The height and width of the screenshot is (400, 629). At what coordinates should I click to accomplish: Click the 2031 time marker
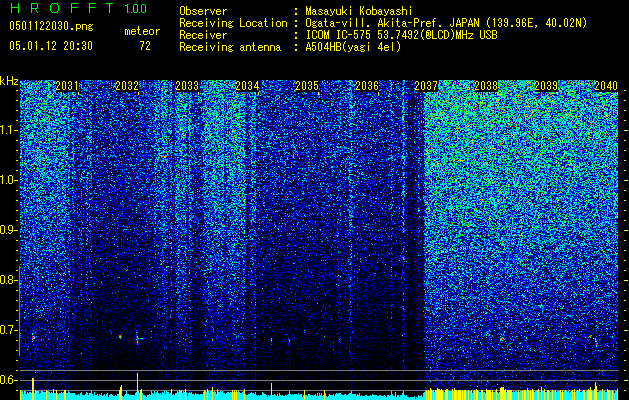[x=67, y=86]
